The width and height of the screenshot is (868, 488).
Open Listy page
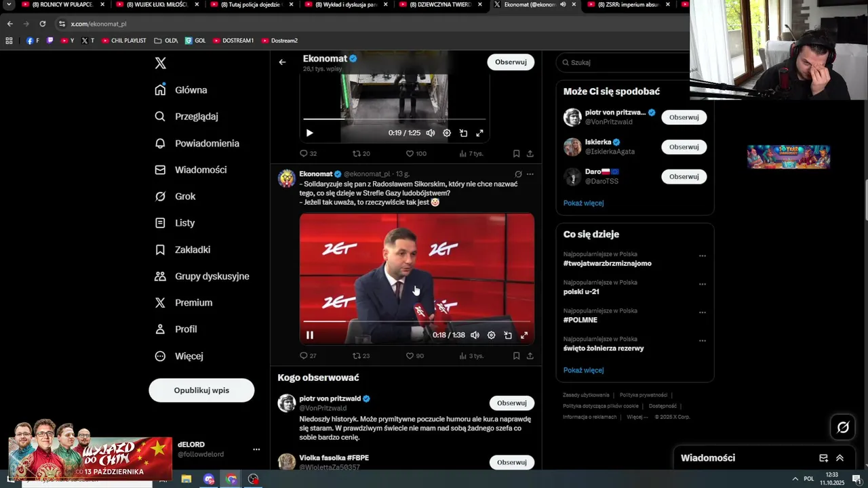coord(174,223)
